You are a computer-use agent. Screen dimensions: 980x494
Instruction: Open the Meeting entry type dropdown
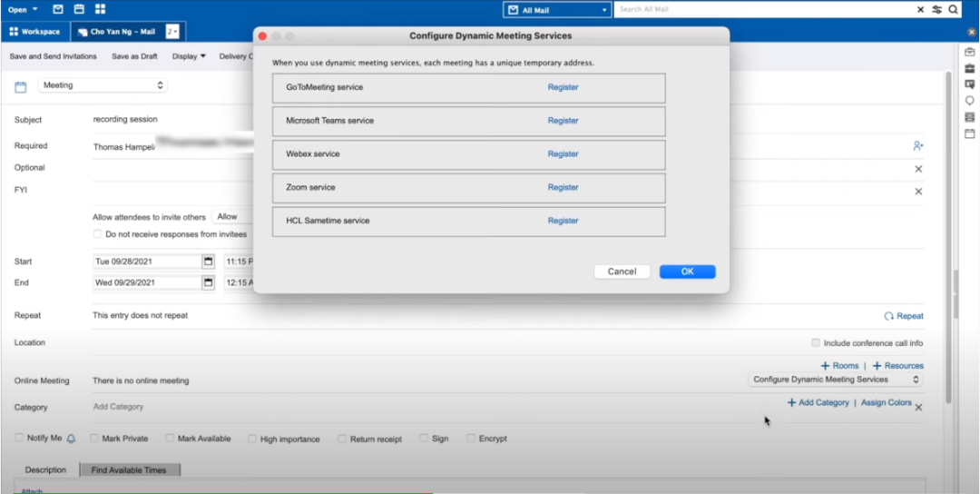[x=103, y=85]
